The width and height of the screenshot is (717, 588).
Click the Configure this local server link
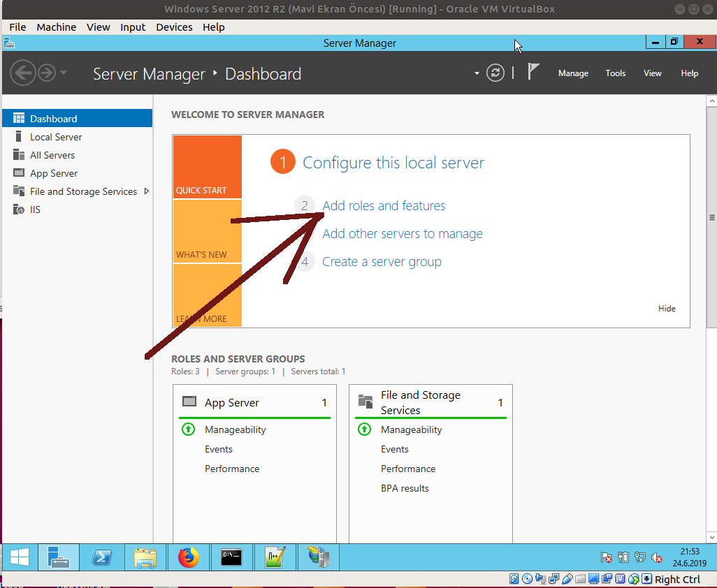click(393, 163)
